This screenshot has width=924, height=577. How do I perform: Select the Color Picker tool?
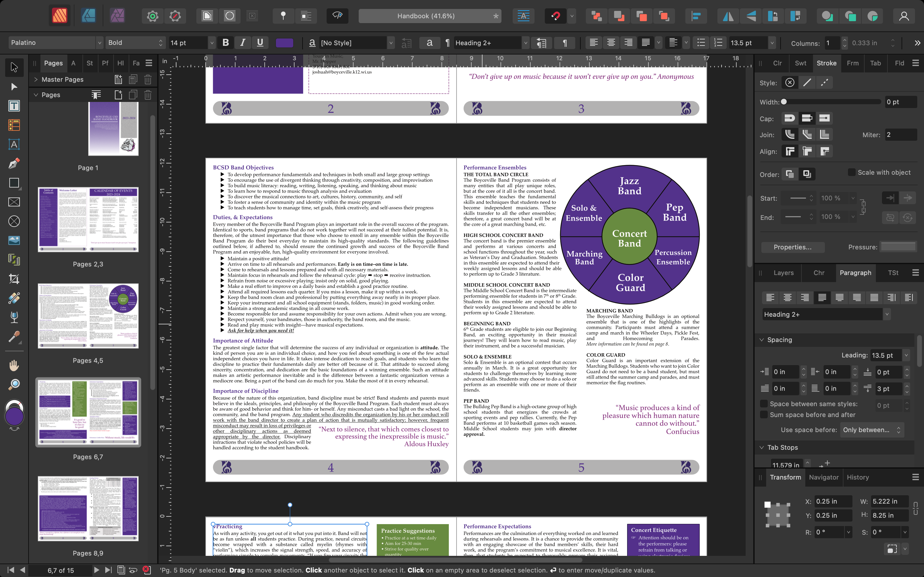(14, 337)
